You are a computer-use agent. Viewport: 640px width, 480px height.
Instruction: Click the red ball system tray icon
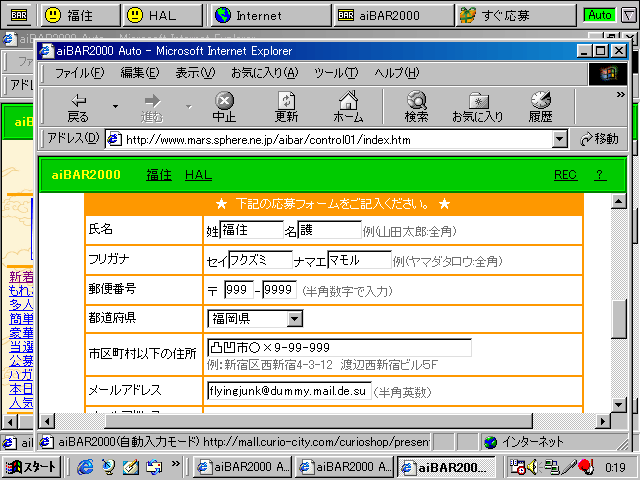pyautogui.click(x=586, y=467)
